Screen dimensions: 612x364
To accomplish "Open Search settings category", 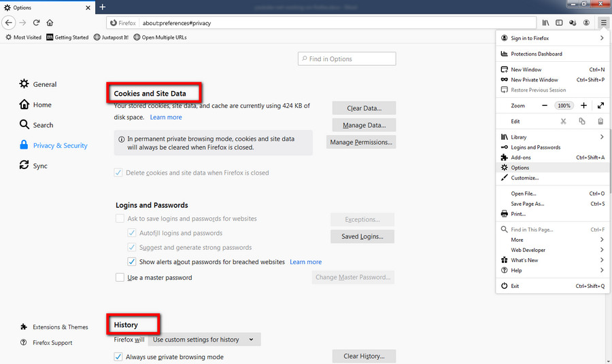I will point(36,125).
